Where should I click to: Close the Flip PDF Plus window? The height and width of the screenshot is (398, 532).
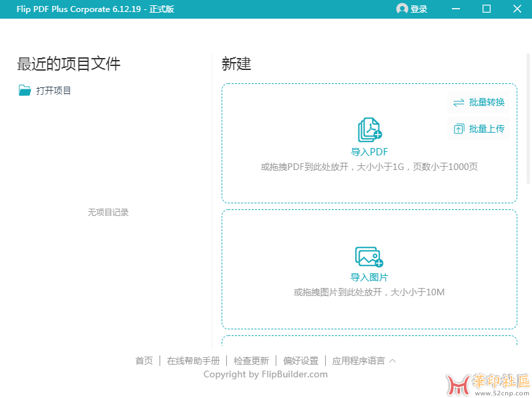click(x=517, y=9)
